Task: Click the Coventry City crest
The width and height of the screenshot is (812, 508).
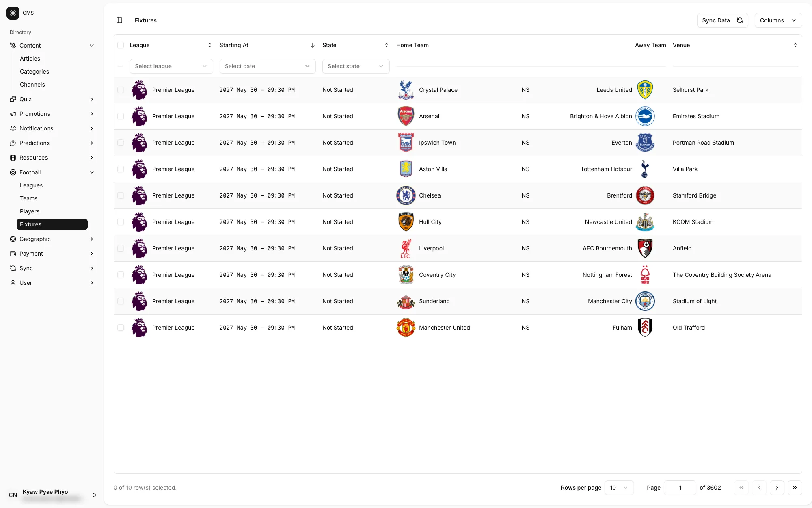Action: [x=406, y=275]
